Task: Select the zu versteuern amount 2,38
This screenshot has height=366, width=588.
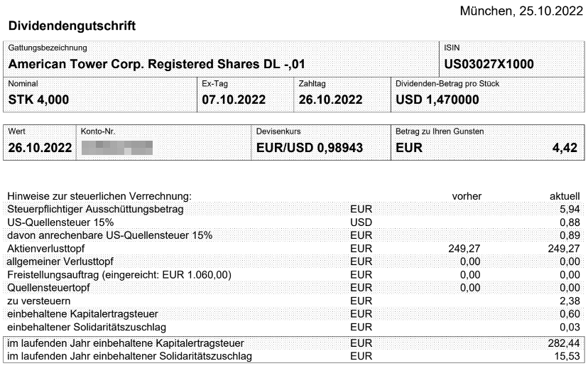Action: (570, 301)
